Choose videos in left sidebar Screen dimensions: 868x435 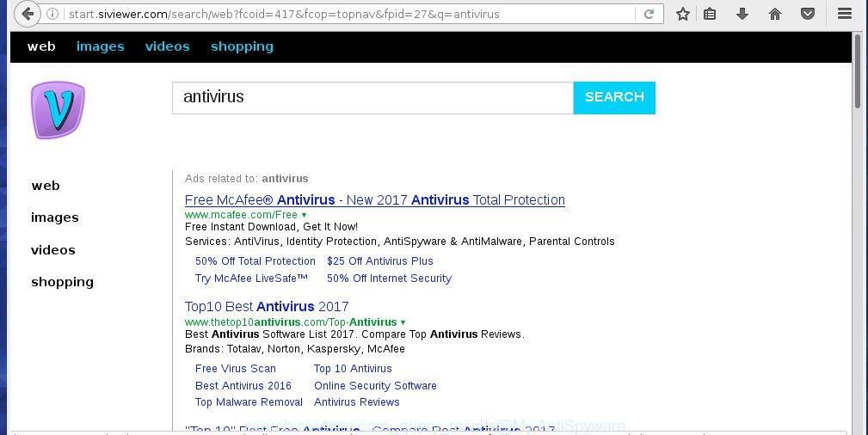point(53,250)
